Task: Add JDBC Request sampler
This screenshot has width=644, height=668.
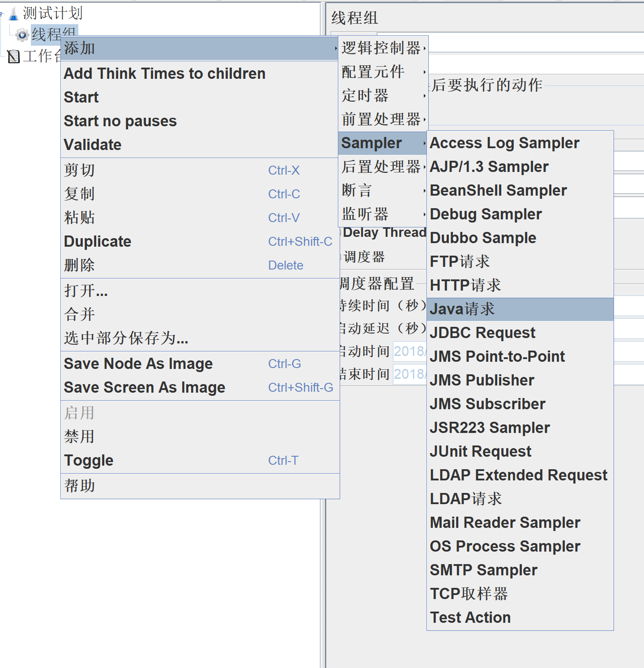Action: (x=520, y=333)
